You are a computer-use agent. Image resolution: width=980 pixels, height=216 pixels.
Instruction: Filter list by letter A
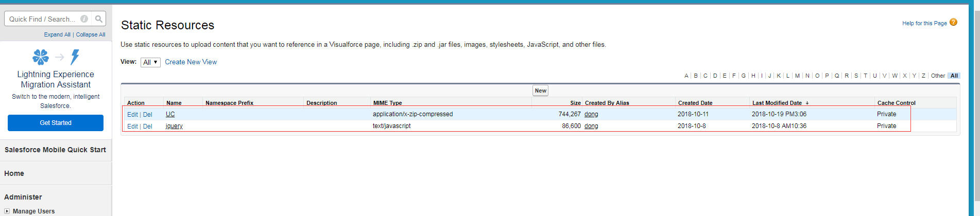[x=686, y=76]
